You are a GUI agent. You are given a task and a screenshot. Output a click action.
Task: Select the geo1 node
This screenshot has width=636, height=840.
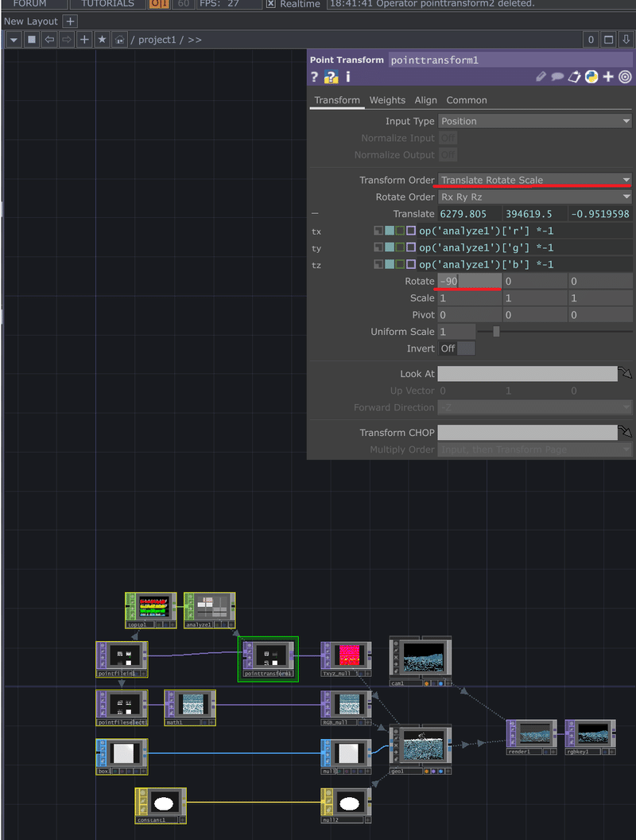click(421, 750)
